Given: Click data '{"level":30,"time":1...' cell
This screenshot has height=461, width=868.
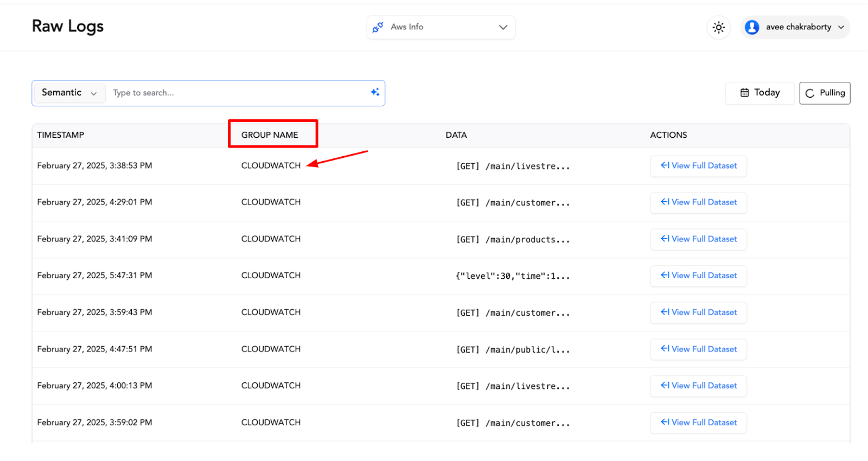Looking at the screenshot, I should coord(513,276).
